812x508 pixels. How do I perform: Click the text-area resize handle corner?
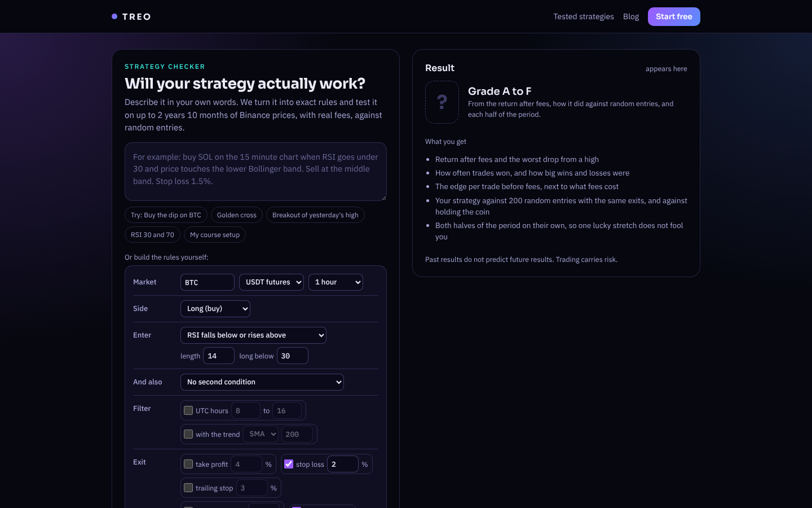[x=383, y=198]
